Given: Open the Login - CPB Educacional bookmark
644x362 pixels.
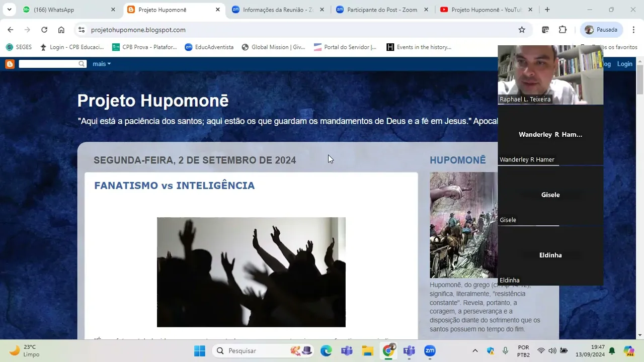Looking at the screenshot, I should [x=72, y=47].
